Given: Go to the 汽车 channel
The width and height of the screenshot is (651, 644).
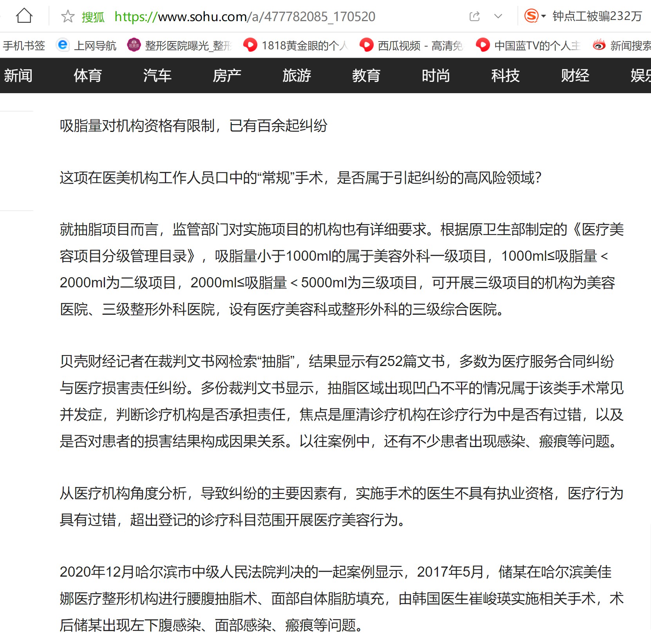Looking at the screenshot, I should tap(157, 76).
